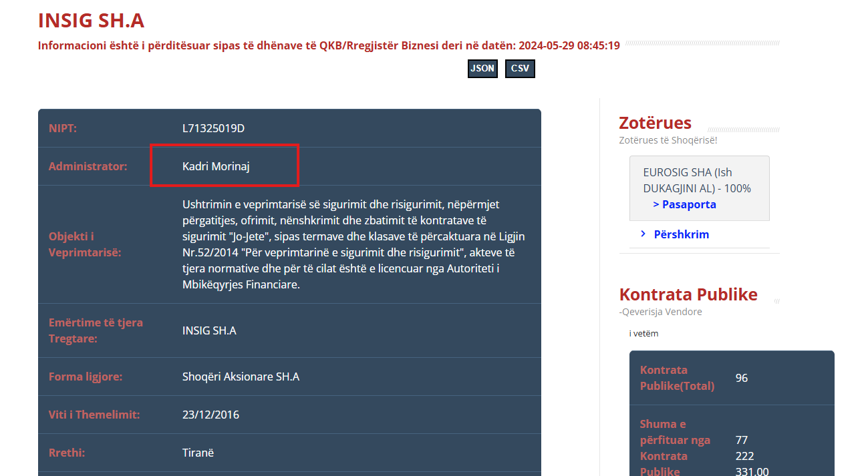Click the NIPT value L71325019D
The height and width of the screenshot is (476, 868).
pyautogui.click(x=213, y=128)
